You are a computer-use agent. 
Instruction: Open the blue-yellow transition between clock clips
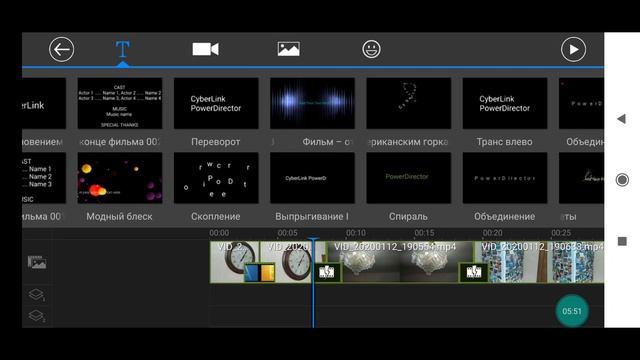point(259,273)
